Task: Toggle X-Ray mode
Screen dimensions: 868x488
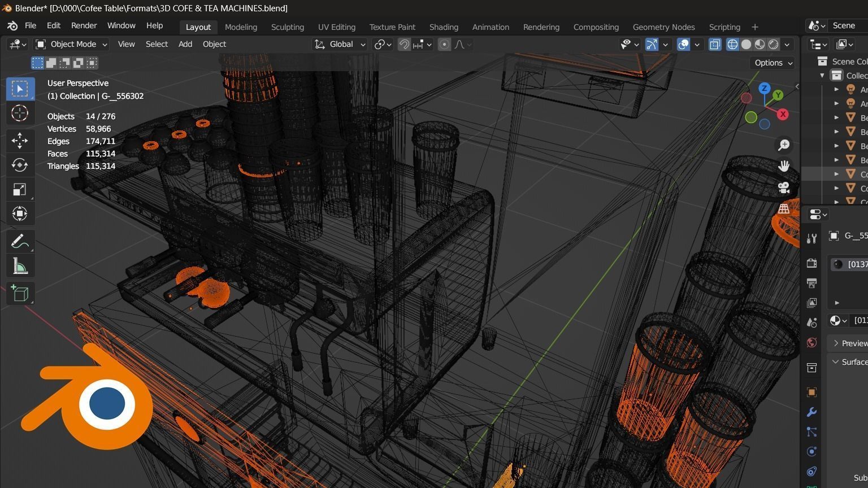Action: [x=715, y=45]
